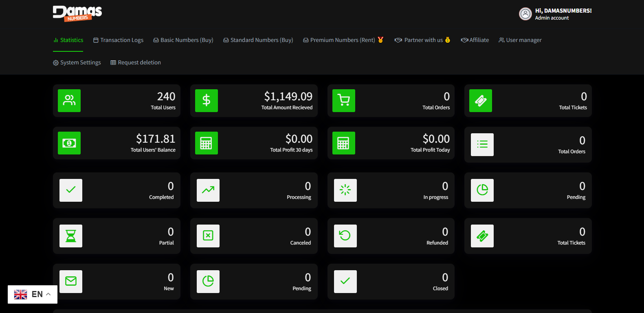Screen dimensions: 644x313
Task: Click the Total Users people icon
Action: pos(69,101)
